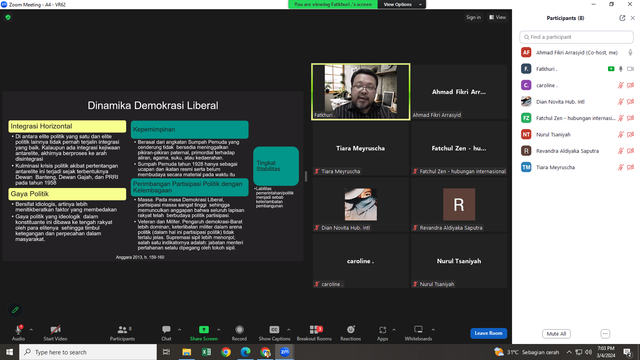Image resolution: width=640 pixels, height=360 pixels.
Task: Open the Whiteboards icon
Action: tap(418, 329)
